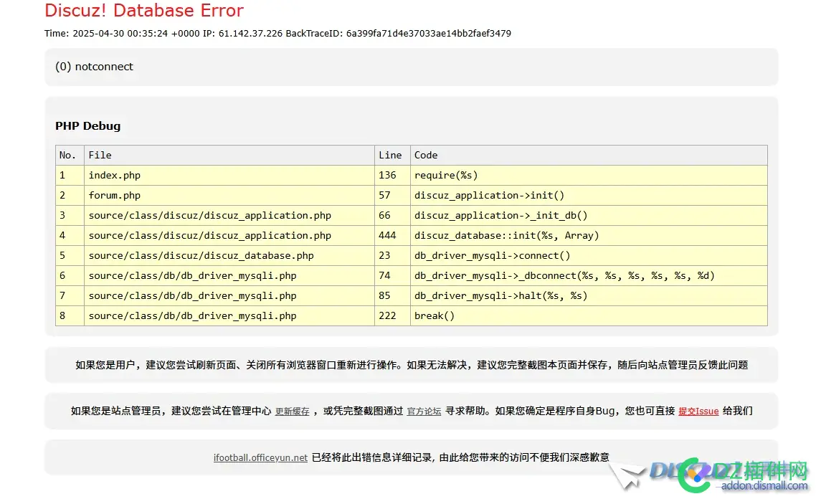Click the 更新缓存 link

click(293, 412)
